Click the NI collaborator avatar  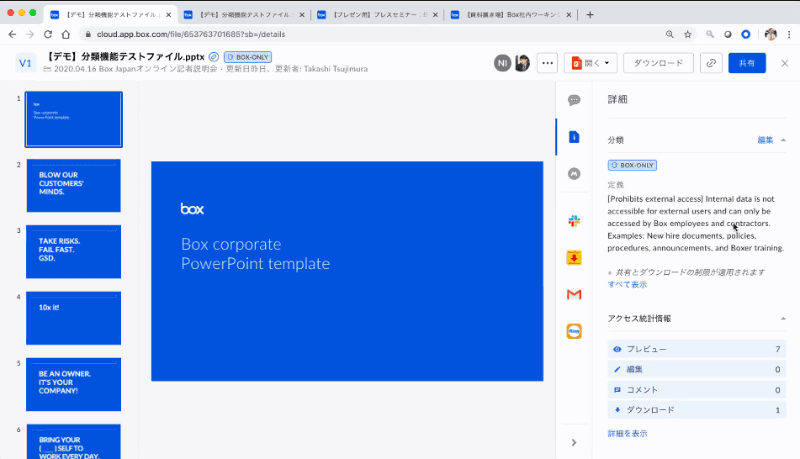tap(503, 63)
